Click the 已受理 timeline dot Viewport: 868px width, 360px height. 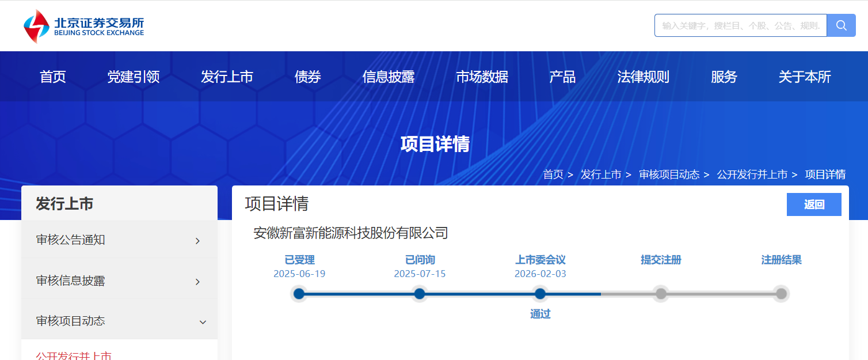click(299, 294)
